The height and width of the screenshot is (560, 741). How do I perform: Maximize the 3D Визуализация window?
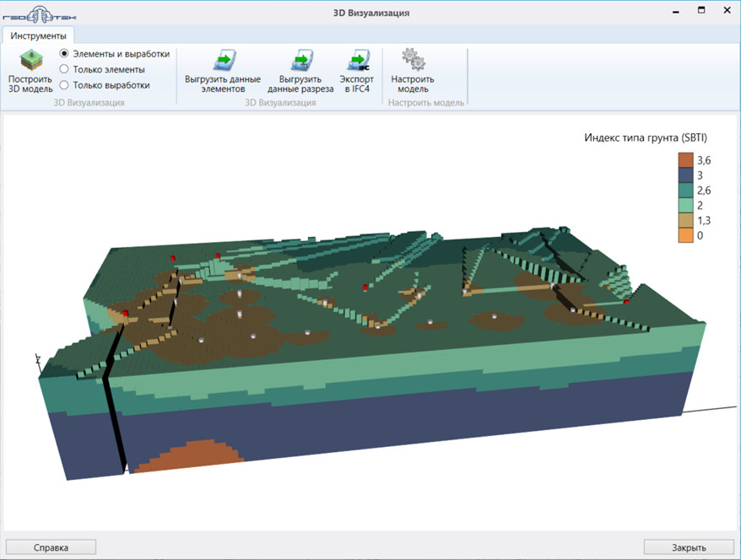click(700, 11)
